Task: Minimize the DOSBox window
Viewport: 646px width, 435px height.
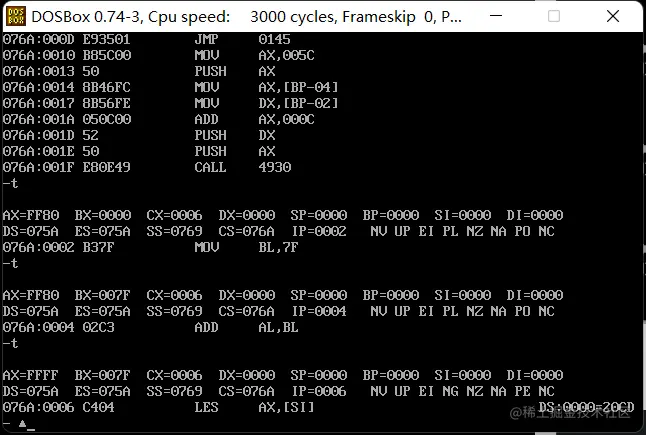Action: [x=496, y=16]
